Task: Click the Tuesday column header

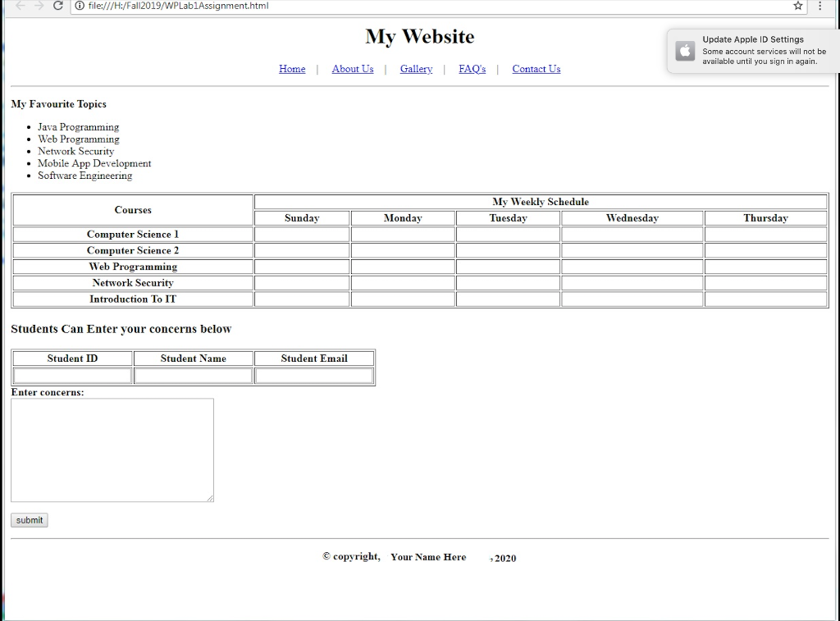Action: point(508,218)
